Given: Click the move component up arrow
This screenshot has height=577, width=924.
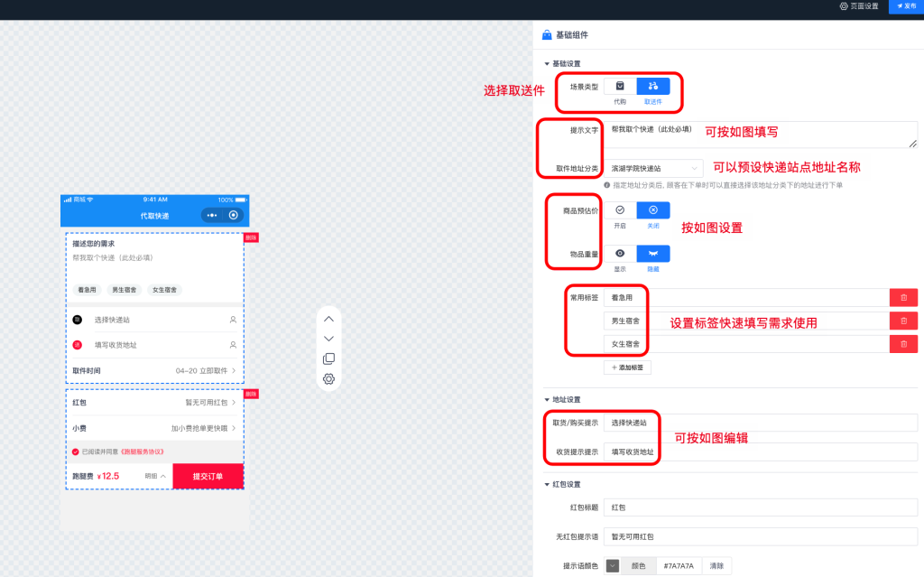Looking at the screenshot, I should (x=328, y=319).
